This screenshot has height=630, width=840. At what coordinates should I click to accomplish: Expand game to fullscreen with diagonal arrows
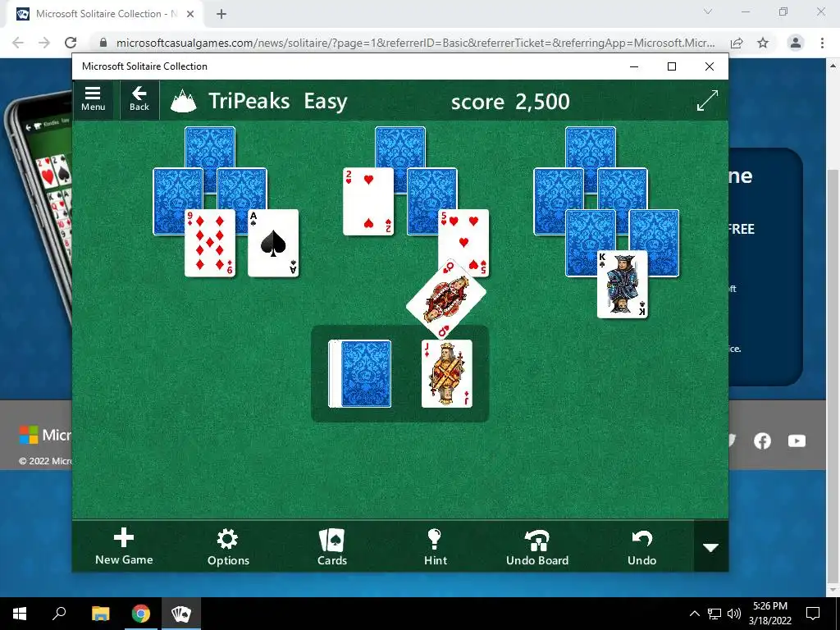coord(707,101)
